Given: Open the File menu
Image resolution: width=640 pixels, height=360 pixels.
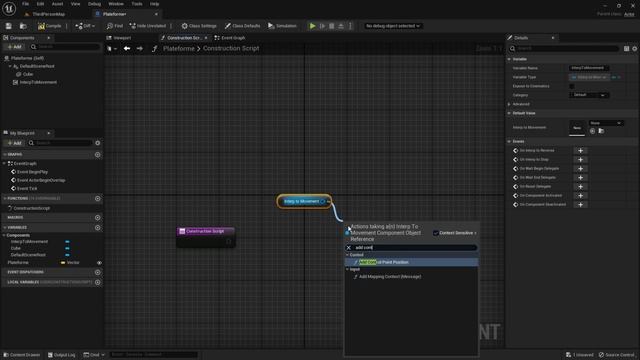Looking at the screenshot, I should click(x=25, y=4).
